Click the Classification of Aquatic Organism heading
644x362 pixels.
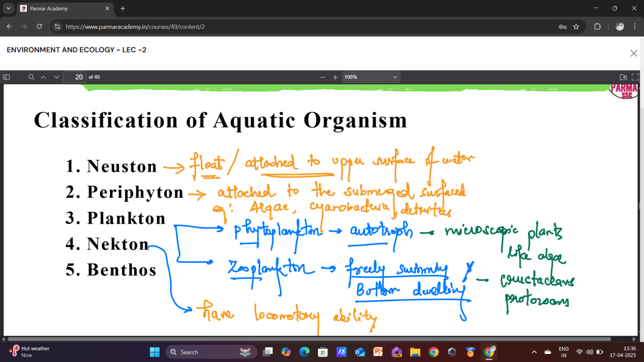click(x=221, y=120)
